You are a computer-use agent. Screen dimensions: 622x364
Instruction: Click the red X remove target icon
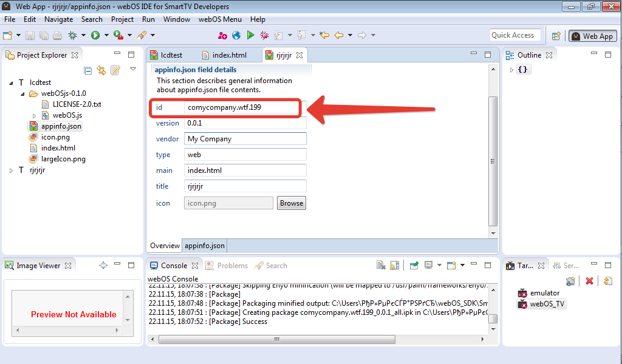[589, 281]
